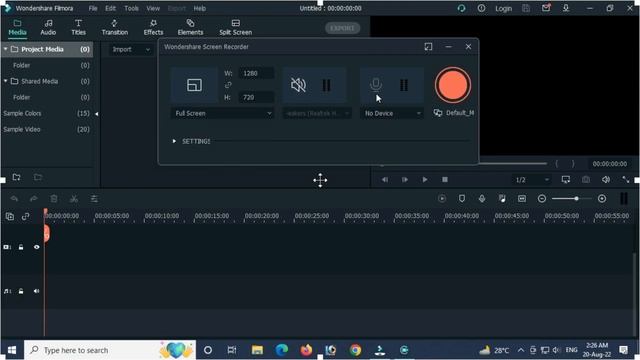Click the EXPORT button

342,28
